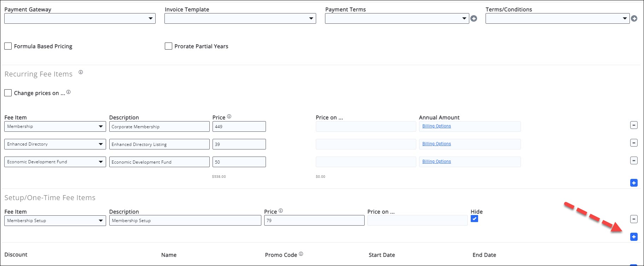Enable Formula Based Pricing checkbox
Image resolution: width=644 pixels, height=266 pixels.
[x=8, y=46]
